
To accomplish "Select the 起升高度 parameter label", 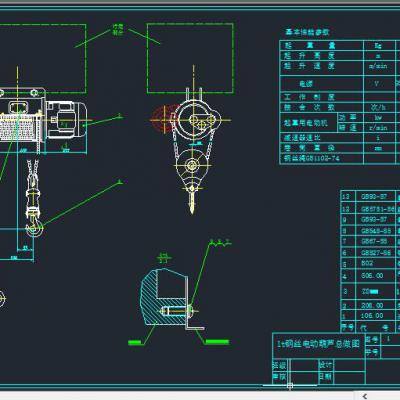I will (309, 55).
